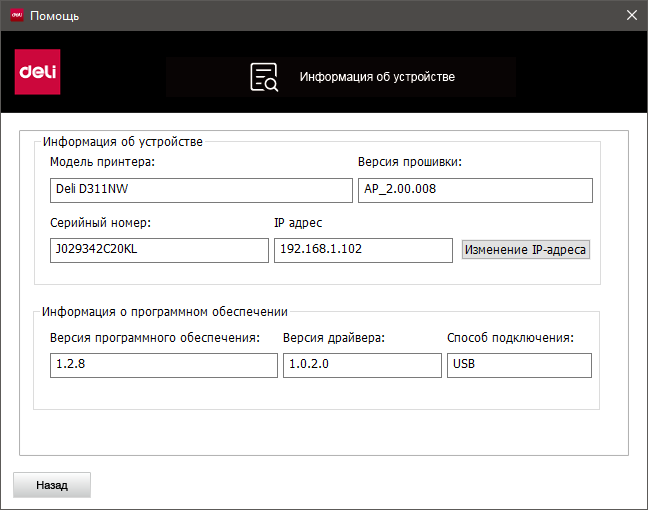Screen dimensions: 648x510
Task: Click the Способ подключения label
Action: (x=510, y=338)
